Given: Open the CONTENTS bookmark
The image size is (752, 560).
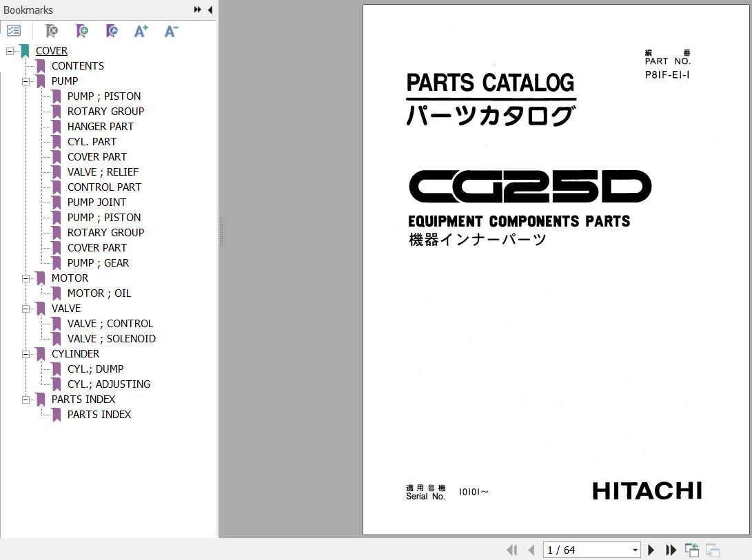Looking at the screenshot, I should pyautogui.click(x=78, y=65).
